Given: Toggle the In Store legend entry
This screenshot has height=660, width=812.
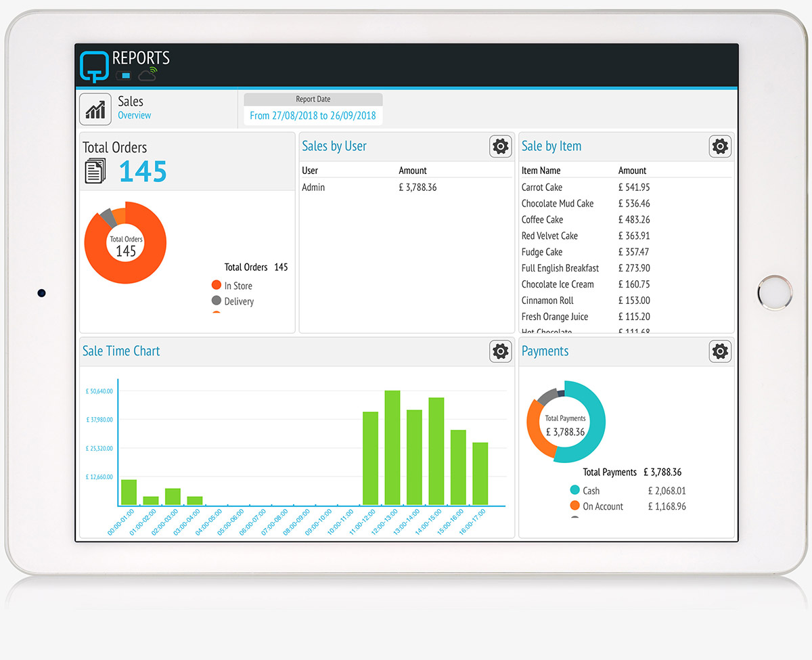Looking at the screenshot, I should tap(231, 286).
